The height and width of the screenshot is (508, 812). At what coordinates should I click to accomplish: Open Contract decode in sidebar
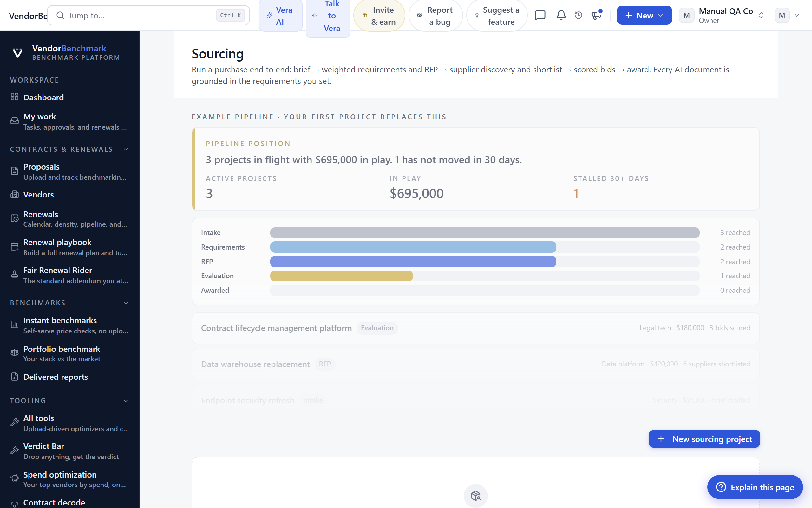[70, 503]
